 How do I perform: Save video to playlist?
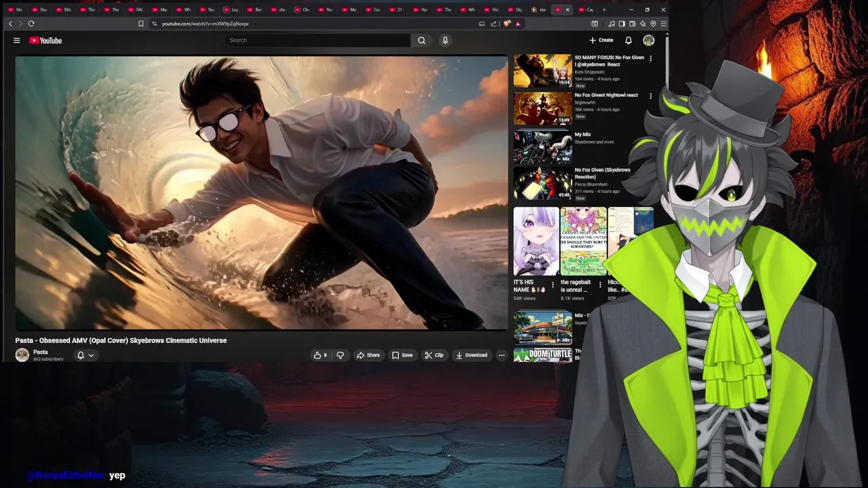click(402, 355)
